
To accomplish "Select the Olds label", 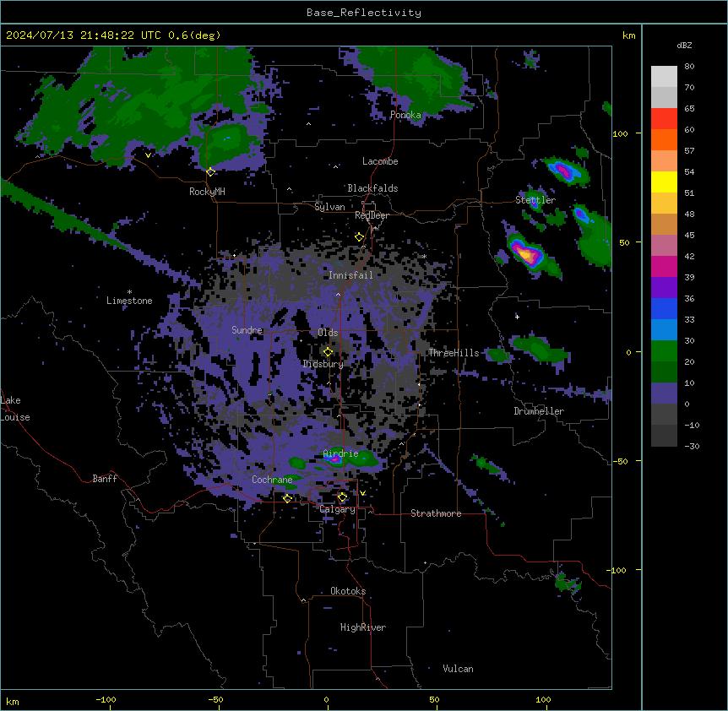I will click(x=328, y=333).
